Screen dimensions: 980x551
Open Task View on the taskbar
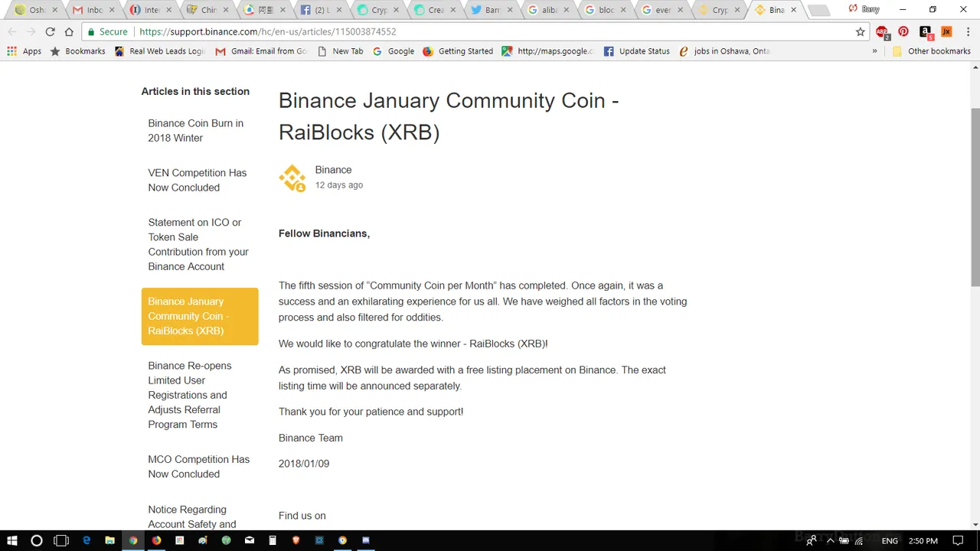pyautogui.click(x=61, y=540)
